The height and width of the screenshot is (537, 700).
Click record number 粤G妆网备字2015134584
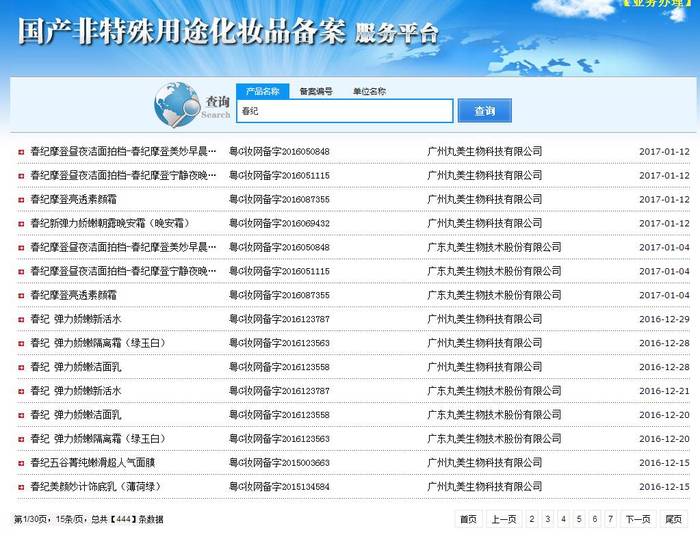[x=279, y=487]
